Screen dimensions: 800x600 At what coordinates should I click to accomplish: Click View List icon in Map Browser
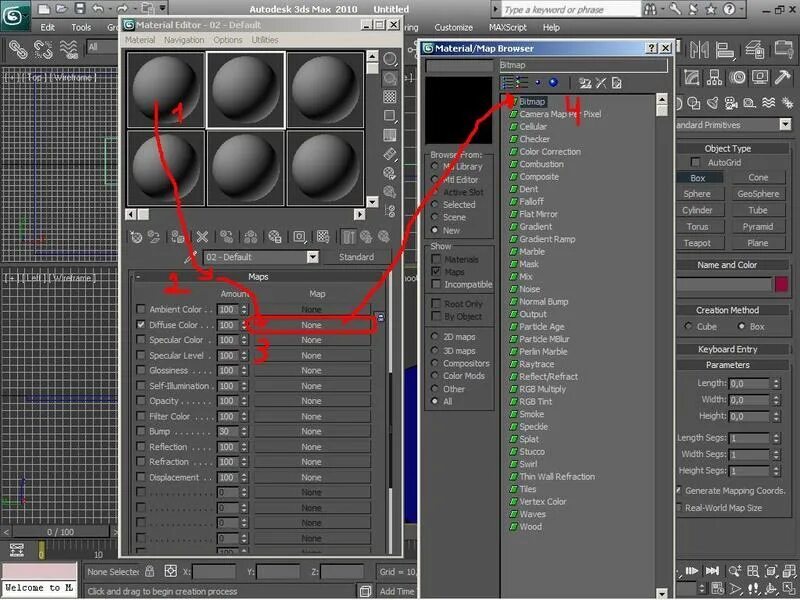[507, 83]
